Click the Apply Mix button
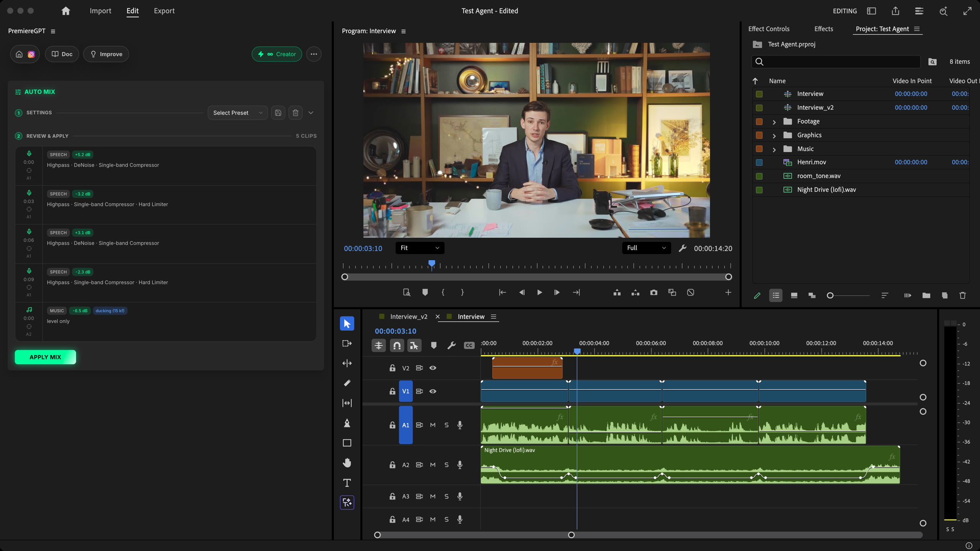This screenshot has width=980, height=551. pyautogui.click(x=45, y=357)
